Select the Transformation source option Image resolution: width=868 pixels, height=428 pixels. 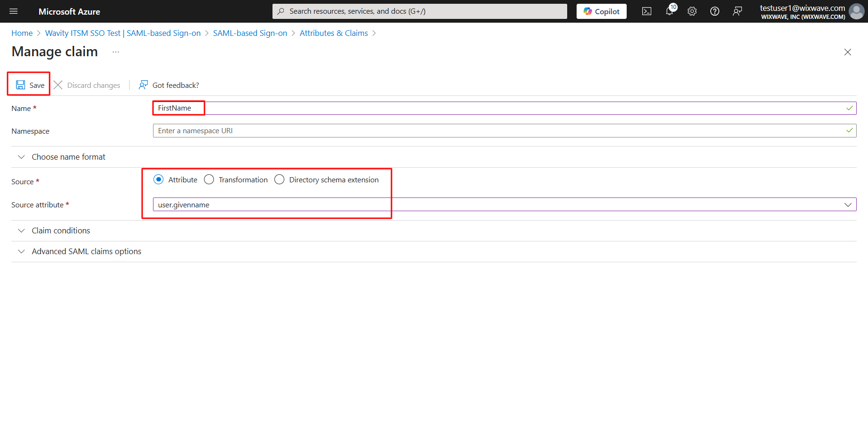point(209,180)
